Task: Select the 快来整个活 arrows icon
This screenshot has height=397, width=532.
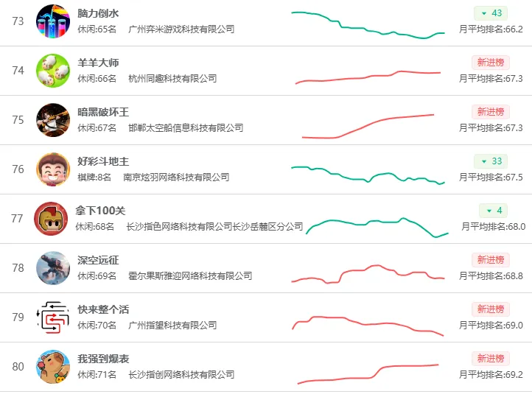Action: click(x=53, y=317)
